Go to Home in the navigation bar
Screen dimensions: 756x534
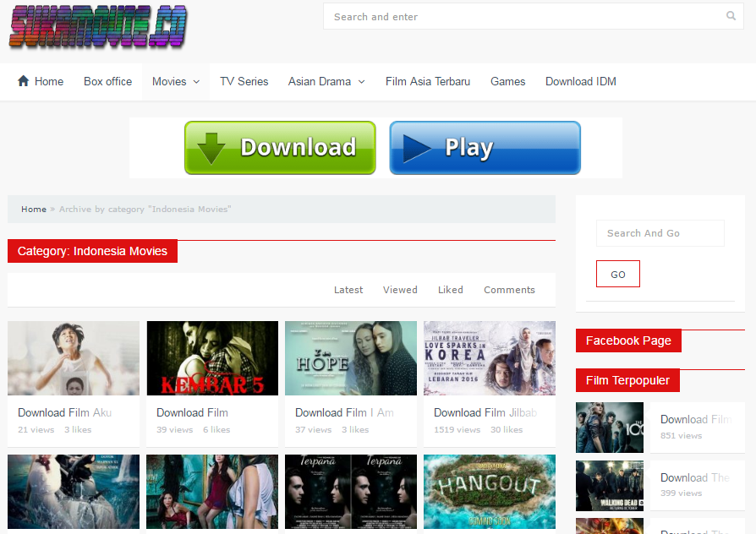(49, 81)
